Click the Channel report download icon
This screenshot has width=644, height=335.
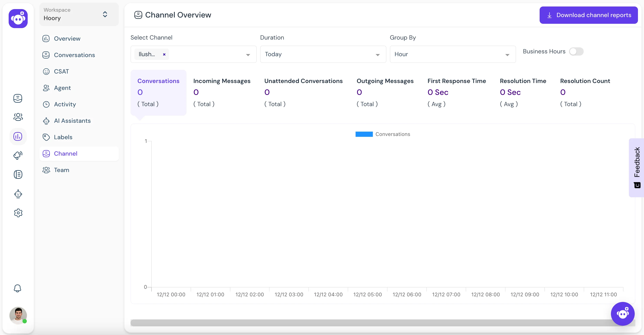click(549, 14)
